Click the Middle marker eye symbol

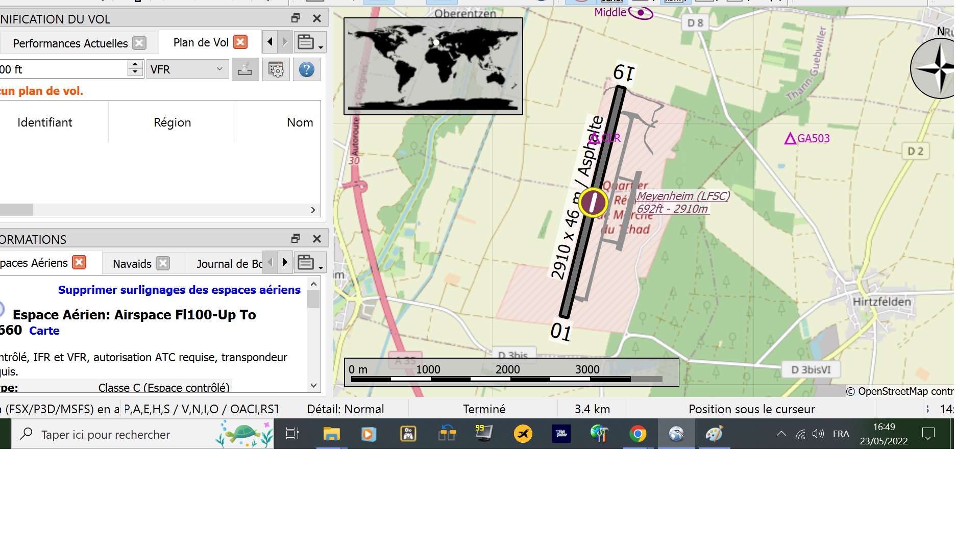coord(641,13)
